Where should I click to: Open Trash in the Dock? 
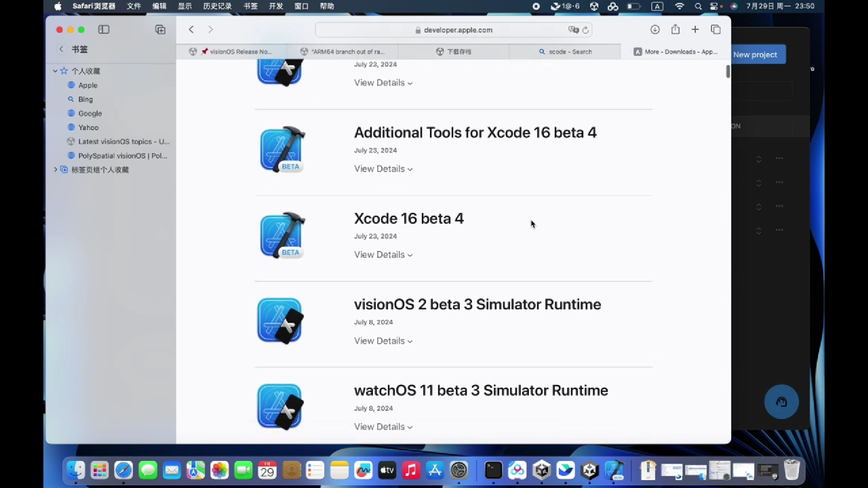tap(791, 470)
